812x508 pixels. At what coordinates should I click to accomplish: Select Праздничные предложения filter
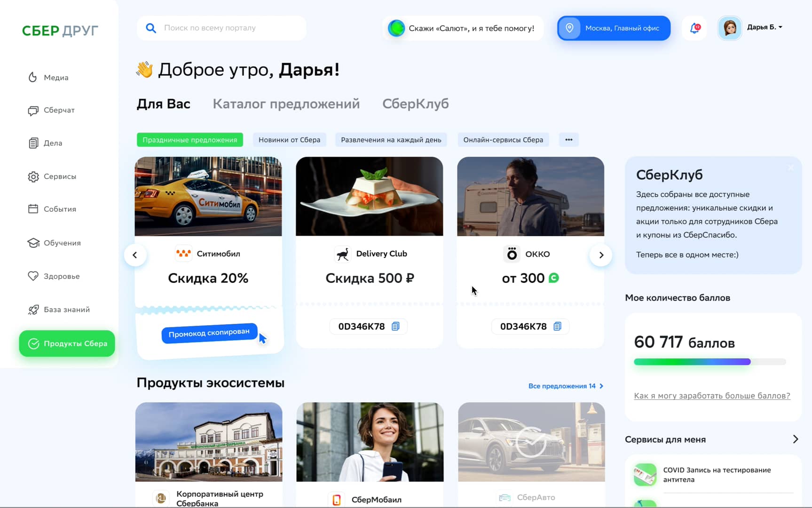tap(190, 140)
